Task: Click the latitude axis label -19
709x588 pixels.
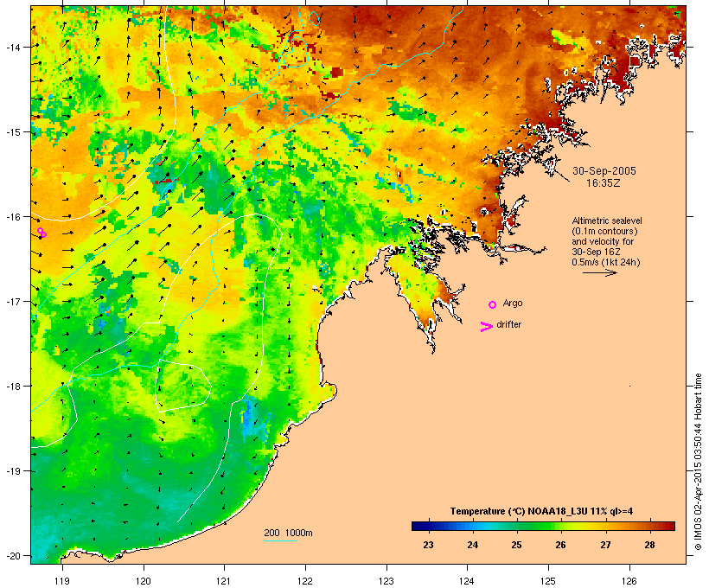Action: click(13, 471)
